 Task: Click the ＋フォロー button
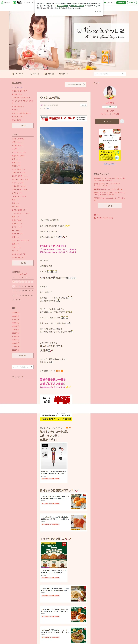[x=107, y=121]
